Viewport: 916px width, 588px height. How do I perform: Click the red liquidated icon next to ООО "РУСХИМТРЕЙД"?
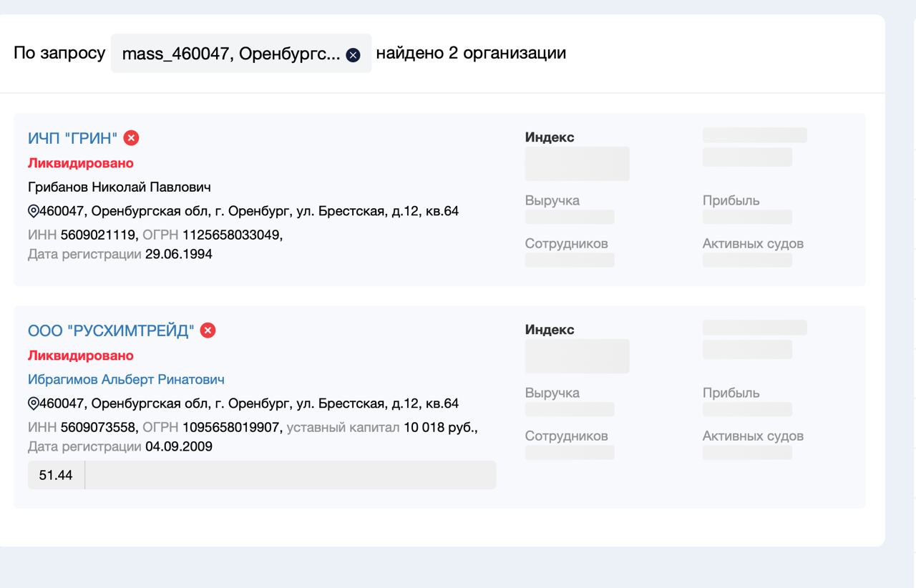[208, 330]
